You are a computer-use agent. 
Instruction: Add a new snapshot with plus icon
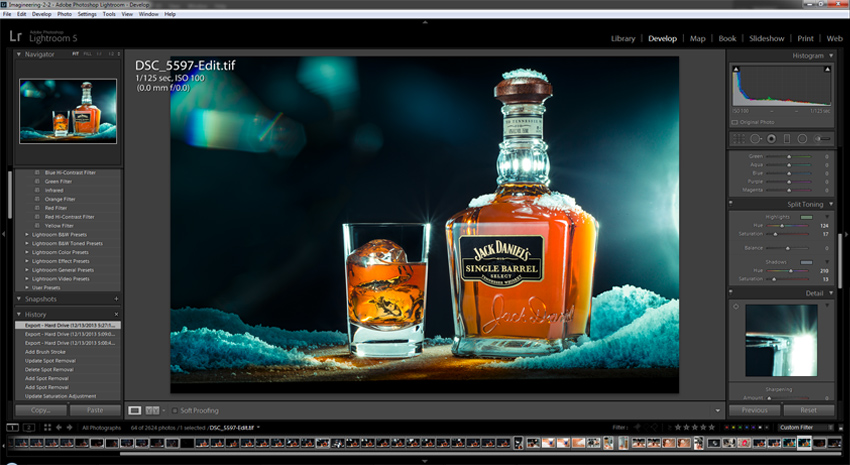[117, 299]
